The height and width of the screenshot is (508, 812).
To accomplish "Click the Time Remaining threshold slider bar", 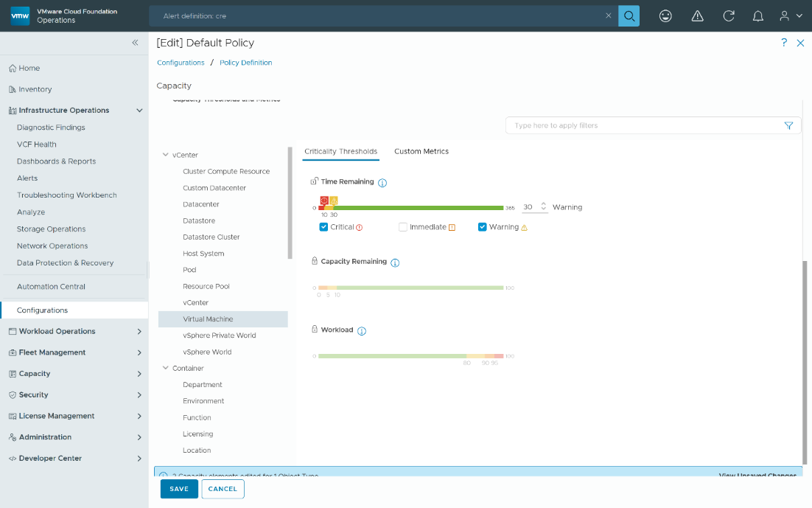I will point(413,208).
